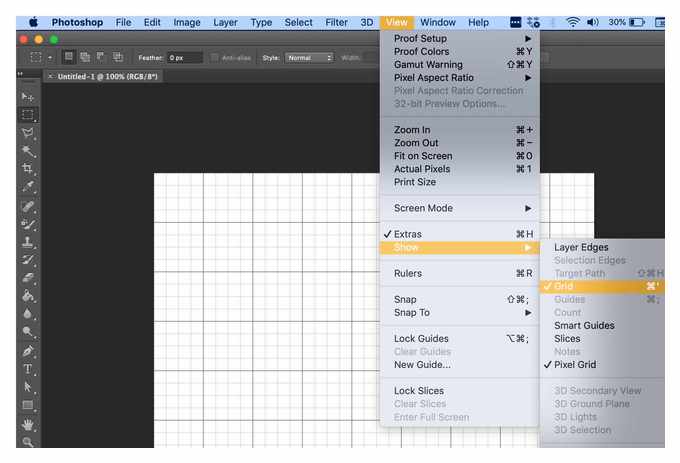Open the Edit menu
680x463 pixels.
(152, 22)
